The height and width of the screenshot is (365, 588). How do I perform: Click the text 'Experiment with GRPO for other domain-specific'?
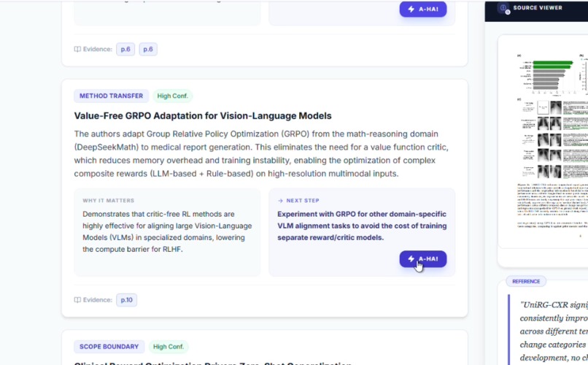[x=362, y=214]
